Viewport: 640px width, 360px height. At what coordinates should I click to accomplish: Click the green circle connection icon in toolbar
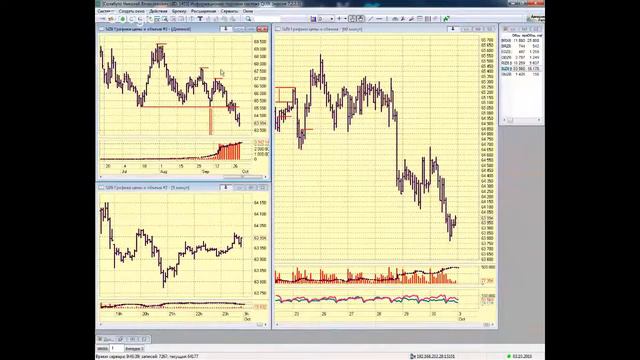pyautogui.click(x=122, y=19)
